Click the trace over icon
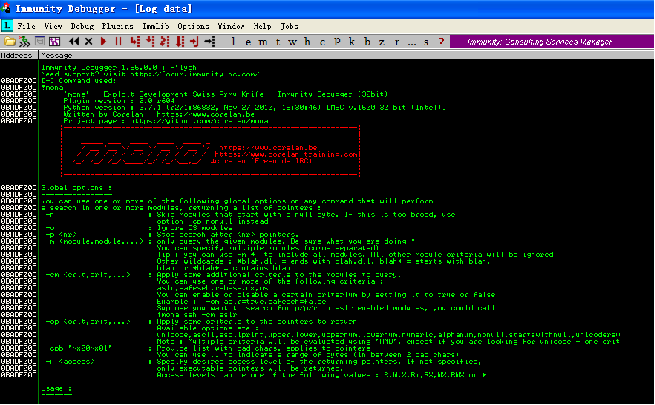This screenshot has height=405, width=655. [x=180, y=41]
